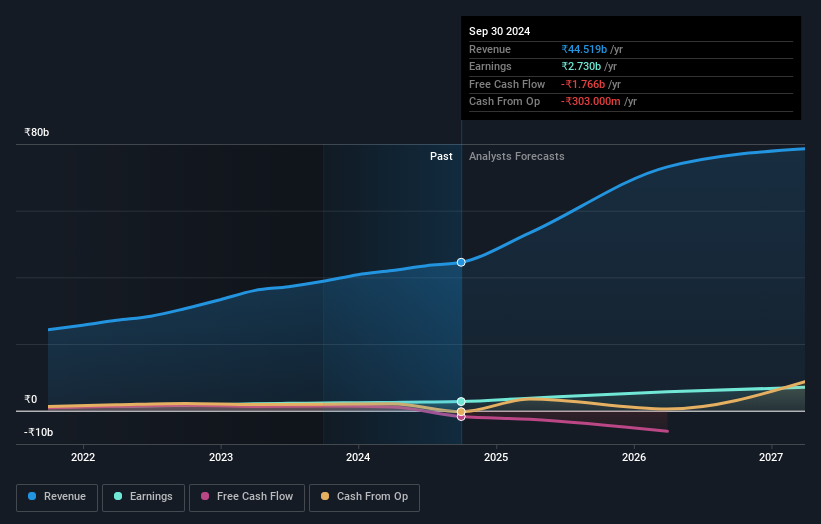Click the ₹44.519b revenue value

[x=584, y=49]
